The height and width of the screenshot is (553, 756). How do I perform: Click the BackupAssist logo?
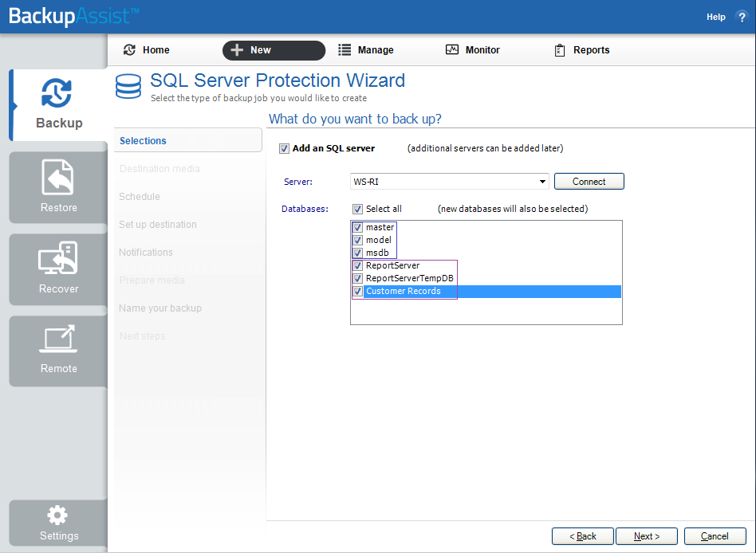coord(74,17)
